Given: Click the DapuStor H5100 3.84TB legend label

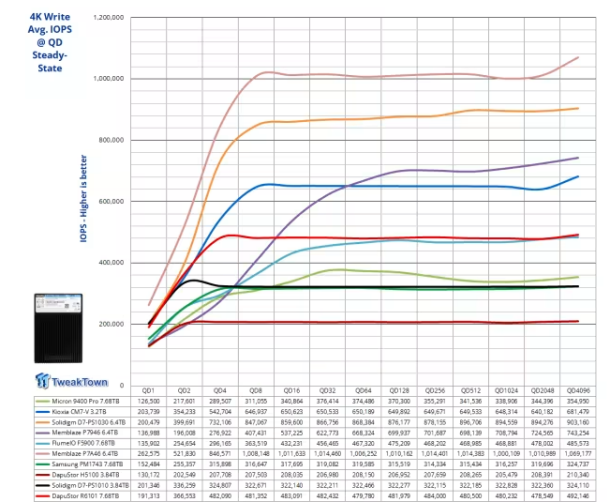Looking at the screenshot, I should click(x=86, y=475).
